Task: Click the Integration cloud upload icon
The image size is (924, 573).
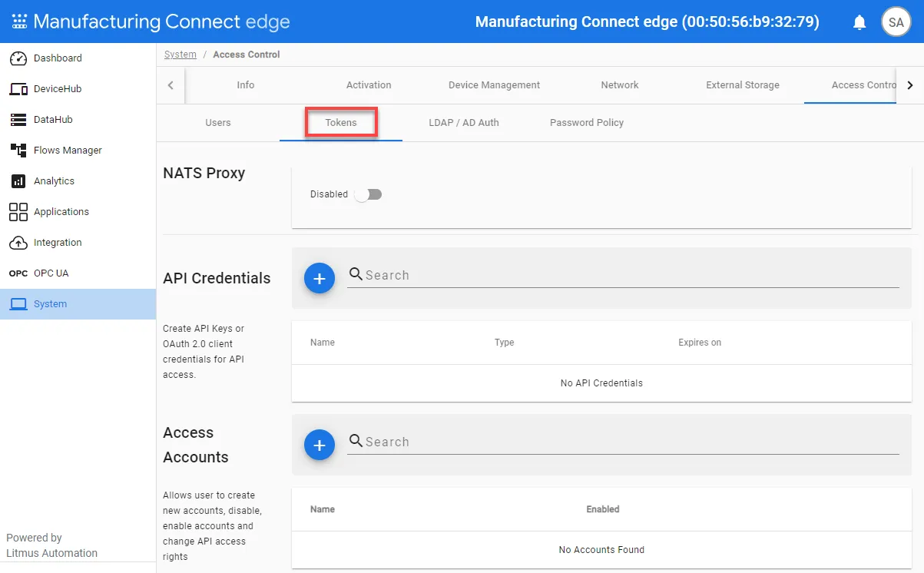Action: [18, 243]
